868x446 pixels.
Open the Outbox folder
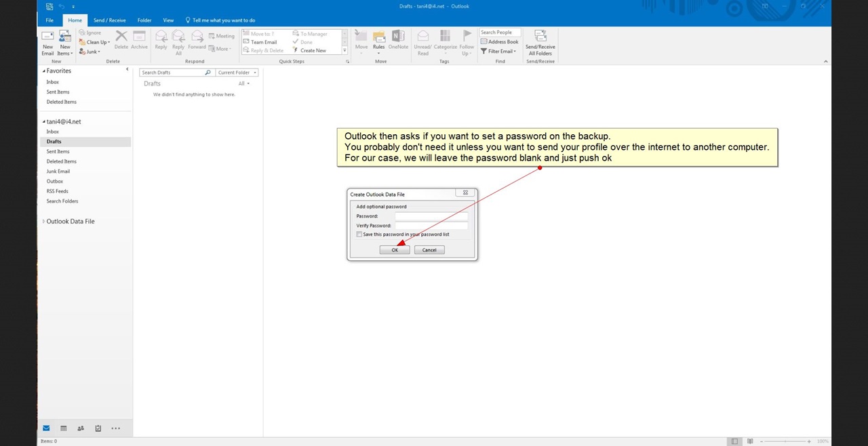pyautogui.click(x=54, y=182)
